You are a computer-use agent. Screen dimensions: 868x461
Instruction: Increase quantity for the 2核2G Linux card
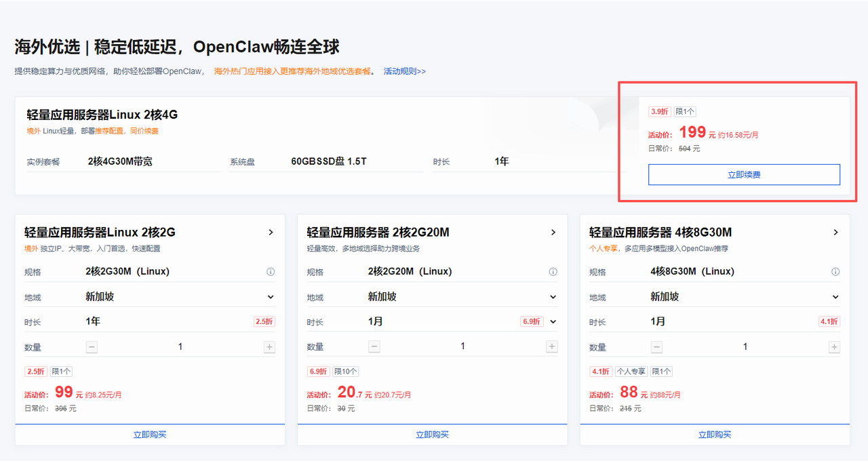(269, 347)
